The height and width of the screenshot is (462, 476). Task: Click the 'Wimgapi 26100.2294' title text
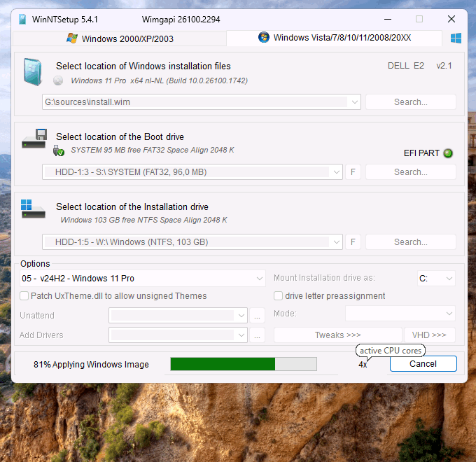coord(181,20)
